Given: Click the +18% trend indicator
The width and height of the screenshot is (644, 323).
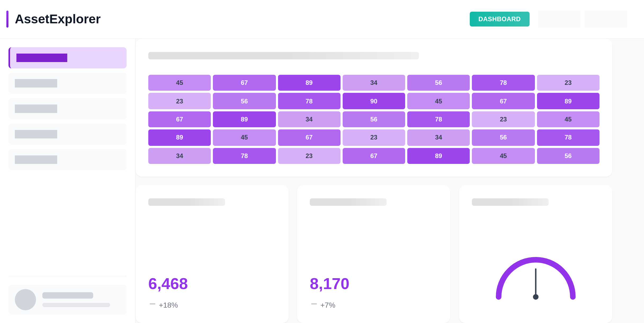Looking at the screenshot, I should pos(168,305).
